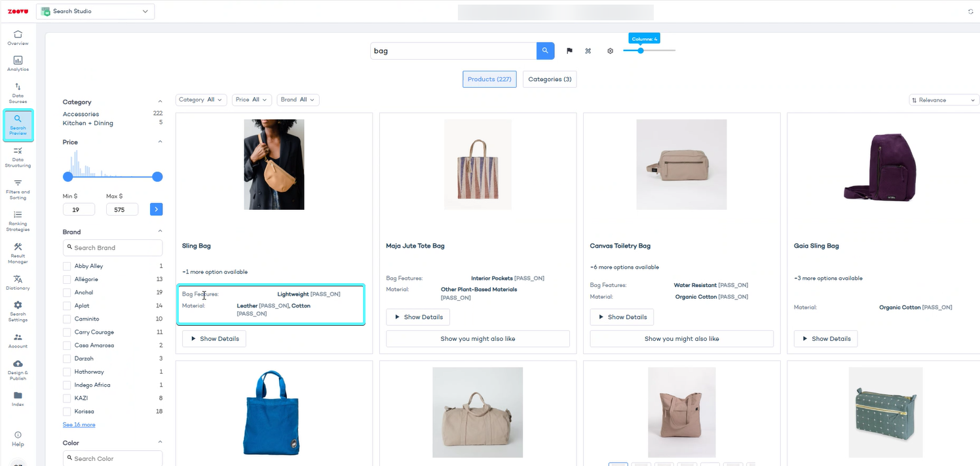Click Show Details under Sling Bag
The width and height of the screenshot is (980, 466).
(x=214, y=339)
